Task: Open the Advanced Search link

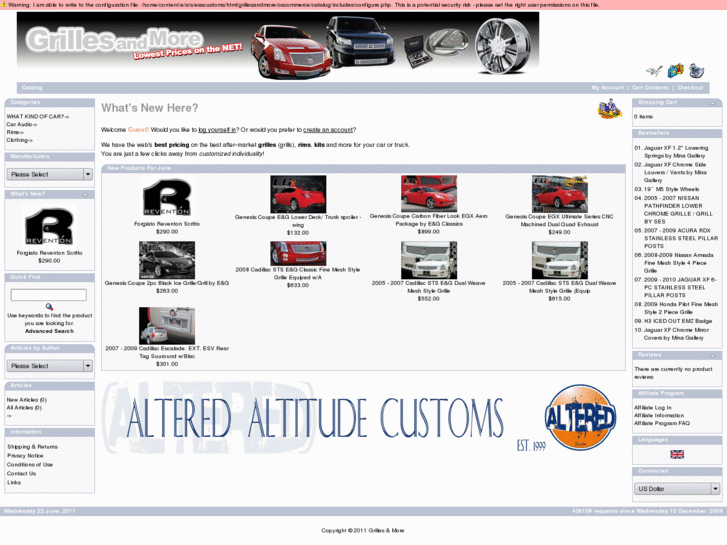Action: (49, 331)
